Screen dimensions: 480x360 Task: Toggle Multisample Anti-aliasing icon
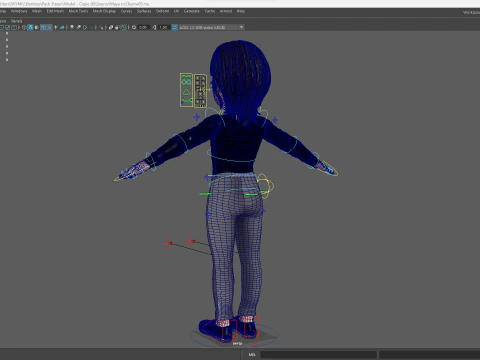[85, 27]
